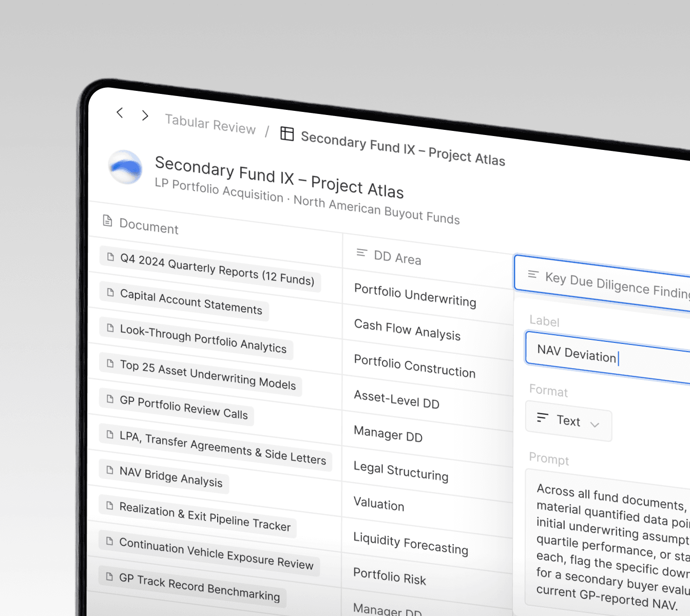The height and width of the screenshot is (616, 690).
Task: Click the Document column header icon
Action: (107, 221)
